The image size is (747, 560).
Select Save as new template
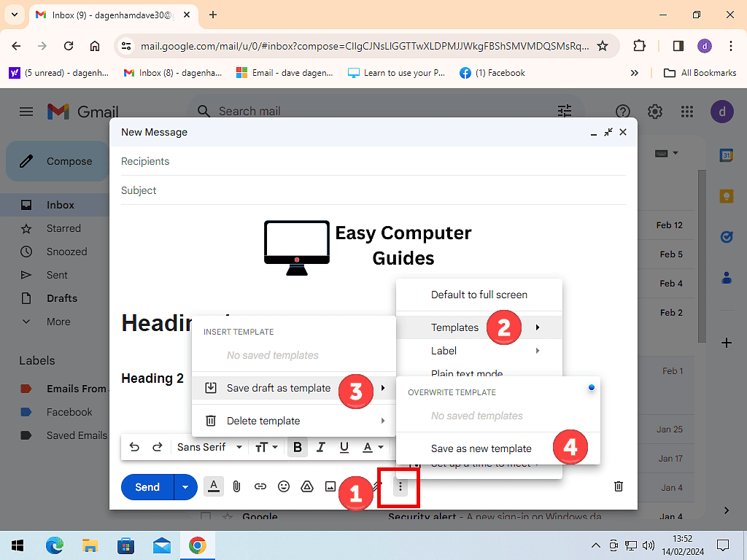point(481,448)
